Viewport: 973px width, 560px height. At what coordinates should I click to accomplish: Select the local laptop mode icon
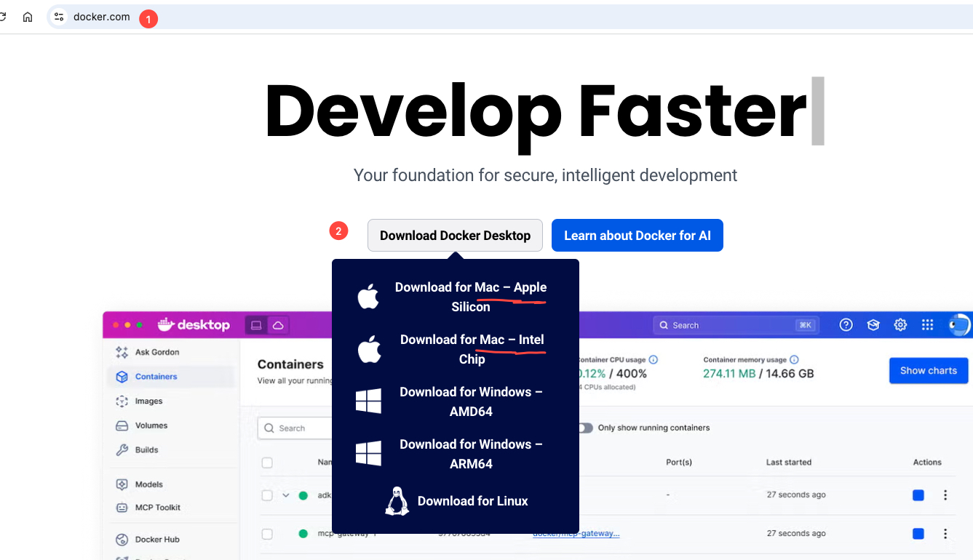256,325
